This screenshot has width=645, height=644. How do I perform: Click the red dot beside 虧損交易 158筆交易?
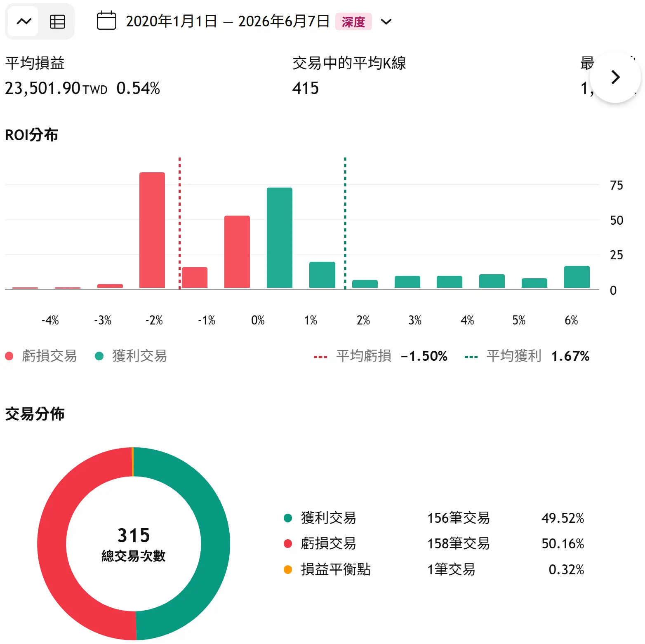tap(288, 543)
